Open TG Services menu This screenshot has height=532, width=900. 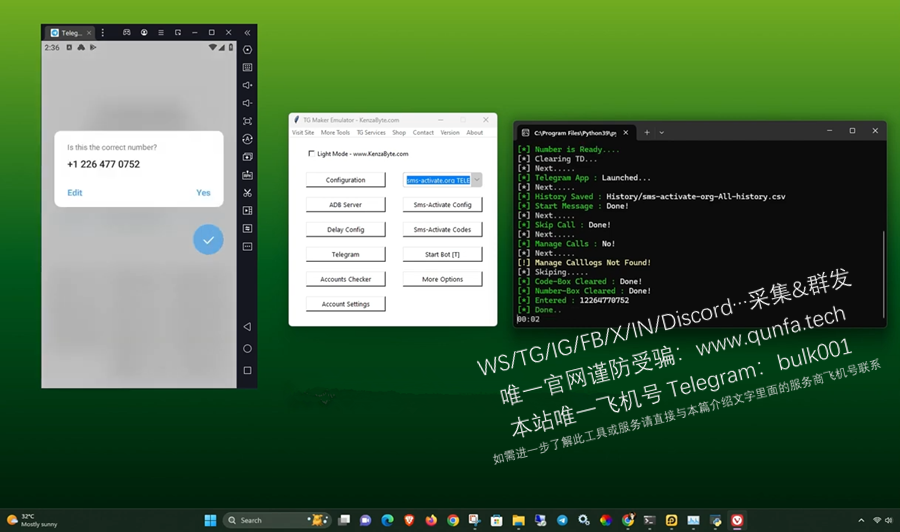371,133
